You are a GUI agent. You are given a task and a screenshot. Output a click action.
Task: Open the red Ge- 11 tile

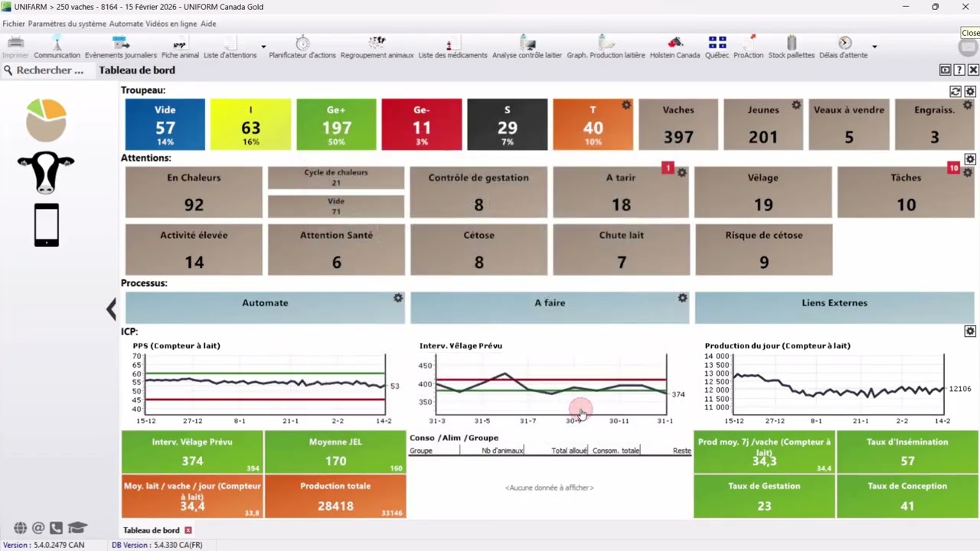tap(422, 124)
